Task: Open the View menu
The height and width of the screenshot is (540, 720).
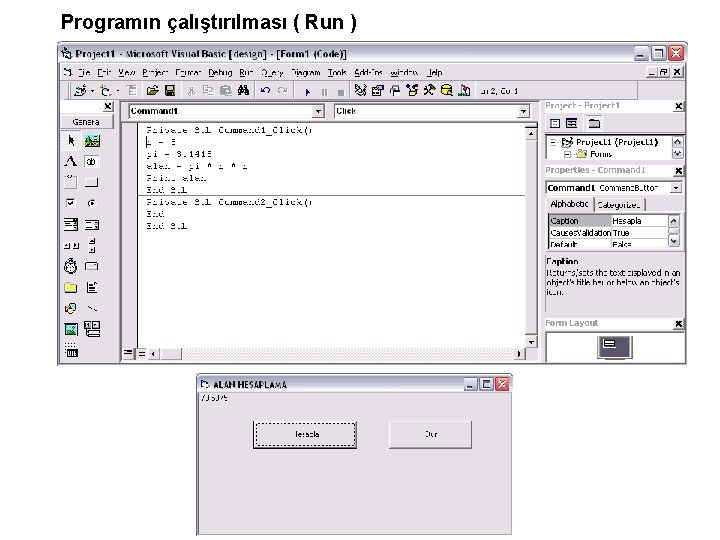Action: (x=126, y=73)
